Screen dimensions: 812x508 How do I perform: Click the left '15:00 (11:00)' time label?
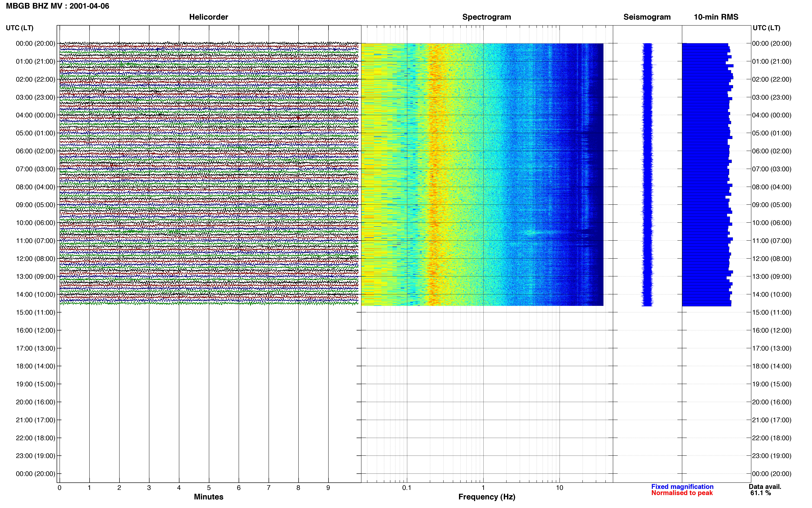pyautogui.click(x=36, y=313)
